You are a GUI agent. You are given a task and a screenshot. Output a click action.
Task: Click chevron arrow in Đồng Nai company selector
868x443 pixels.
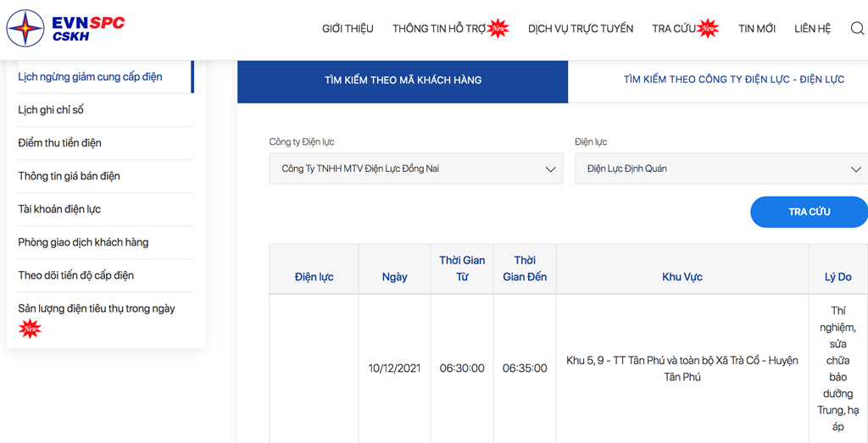click(550, 169)
